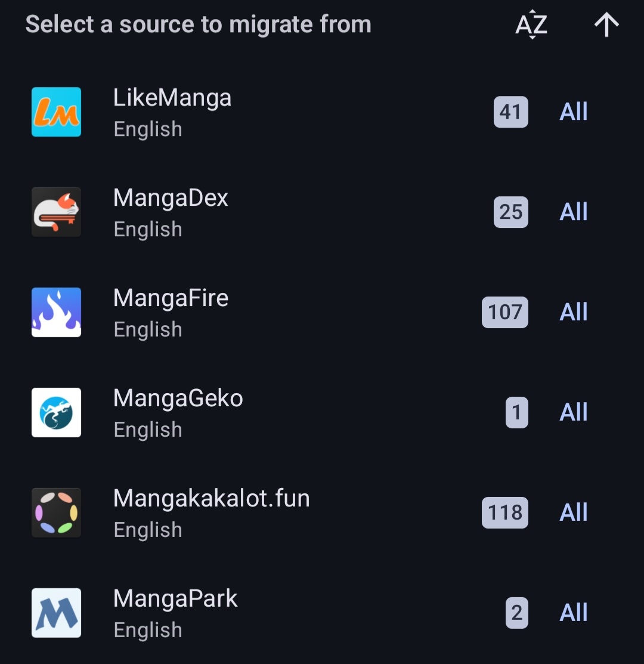Open the MangaFire source name entry

(171, 298)
